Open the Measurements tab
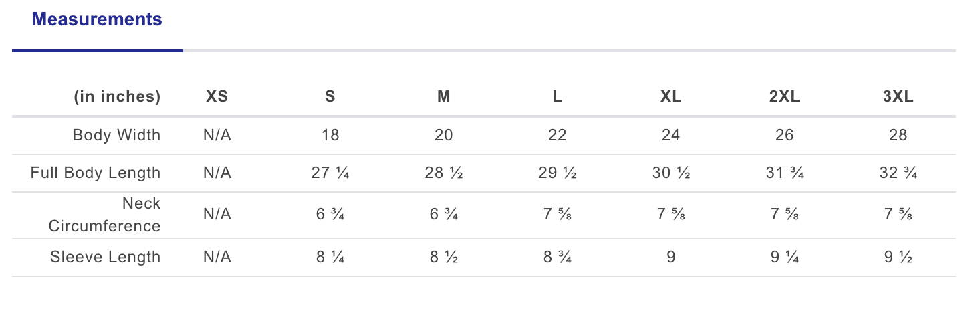Viewport: 980px width, 309px height. click(97, 19)
